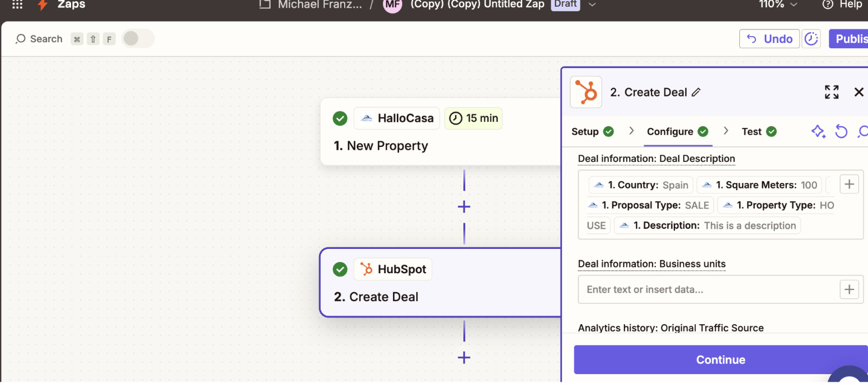This screenshot has height=388, width=868.
Task: Add a step after Create Deal
Action: point(464,358)
